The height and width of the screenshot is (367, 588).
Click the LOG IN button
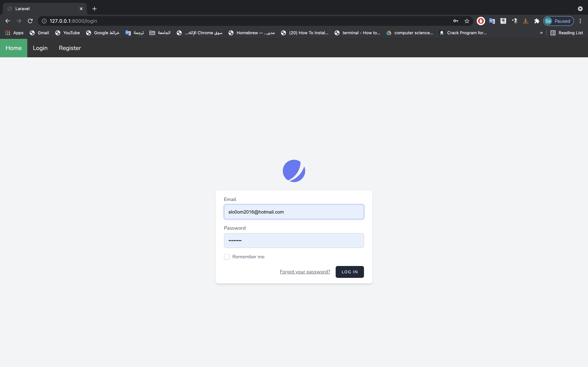tap(349, 272)
